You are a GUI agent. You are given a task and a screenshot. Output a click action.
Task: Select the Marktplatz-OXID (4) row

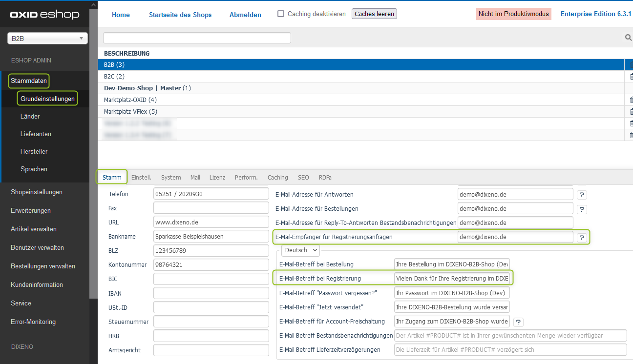[x=361, y=100]
